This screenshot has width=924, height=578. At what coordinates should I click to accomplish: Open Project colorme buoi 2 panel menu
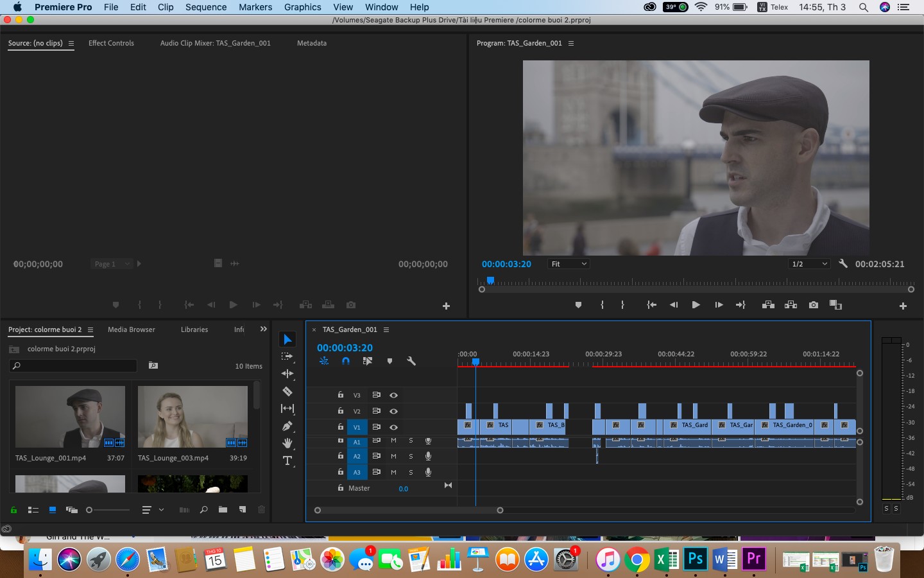[x=90, y=329]
